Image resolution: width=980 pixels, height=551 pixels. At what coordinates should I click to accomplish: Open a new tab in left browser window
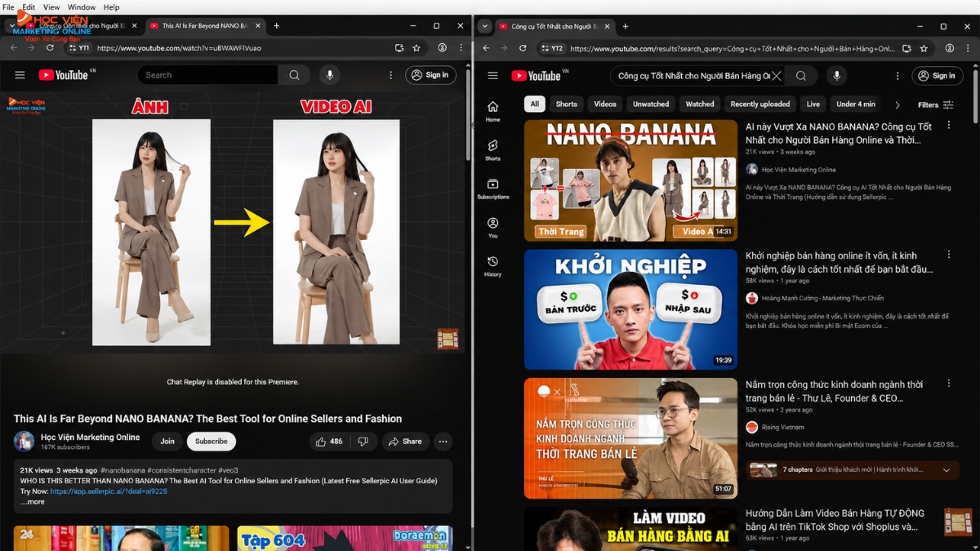(x=276, y=26)
